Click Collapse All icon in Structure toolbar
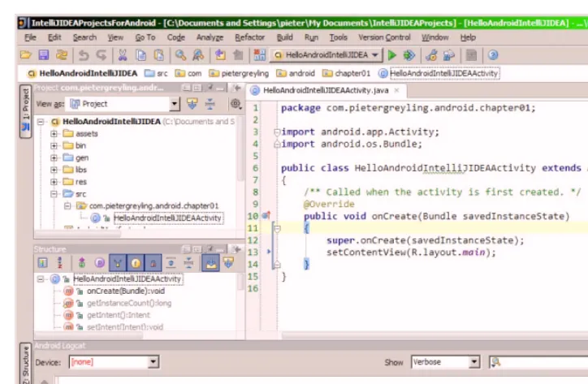588x384 pixels. (188, 263)
